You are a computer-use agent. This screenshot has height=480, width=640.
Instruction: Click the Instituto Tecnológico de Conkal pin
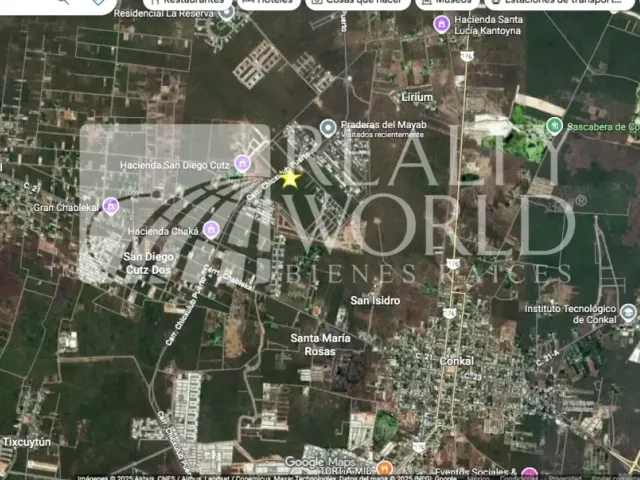tap(628, 313)
